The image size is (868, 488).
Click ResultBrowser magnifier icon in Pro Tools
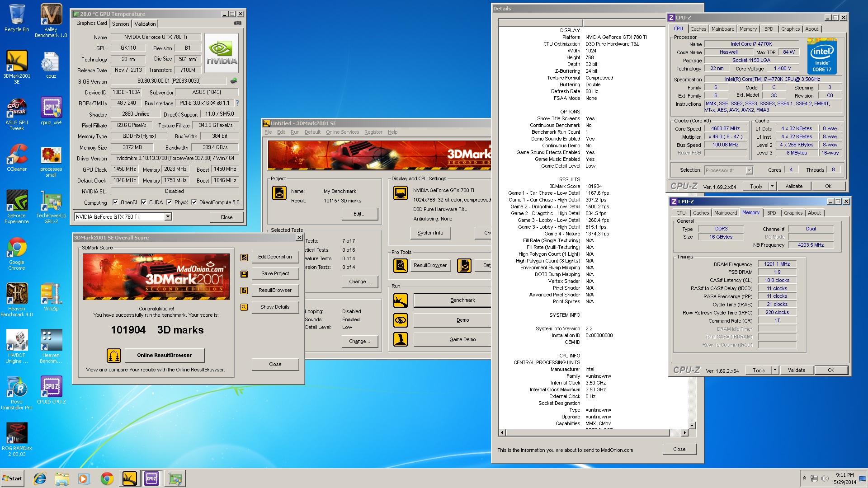(401, 266)
